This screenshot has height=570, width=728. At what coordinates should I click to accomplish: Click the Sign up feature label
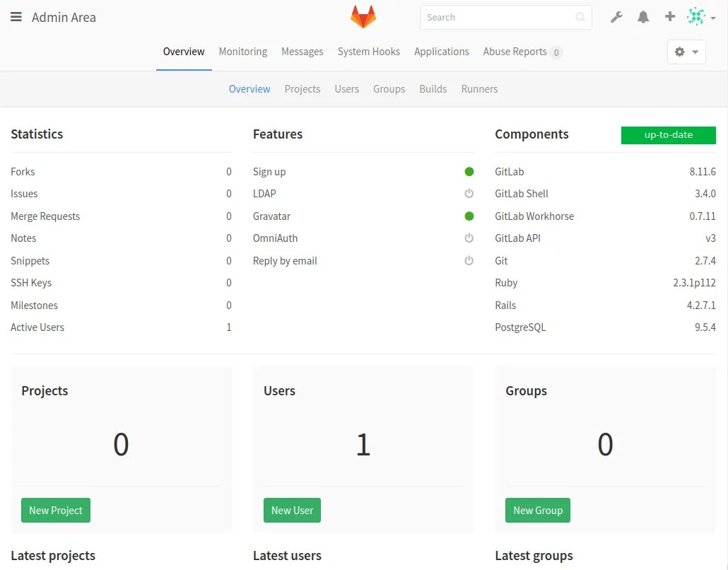click(269, 171)
